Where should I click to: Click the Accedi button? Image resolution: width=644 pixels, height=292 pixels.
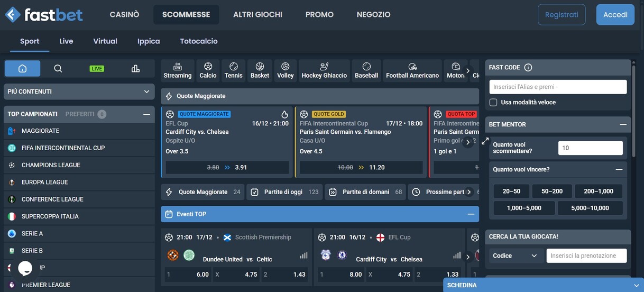[x=615, y=15]
